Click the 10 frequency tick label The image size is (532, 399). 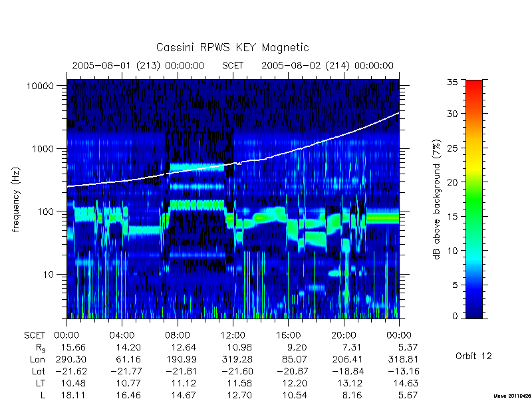[49, 275]
